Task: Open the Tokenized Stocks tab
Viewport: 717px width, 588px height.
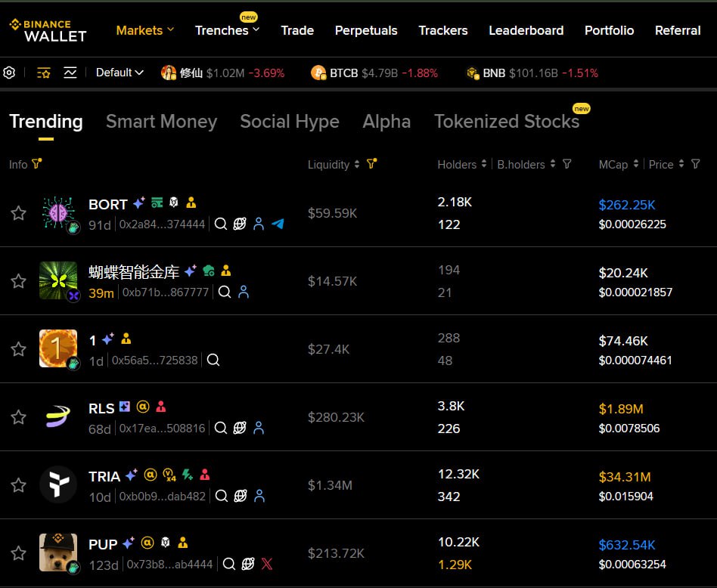Action: click(x=507, y=121)
